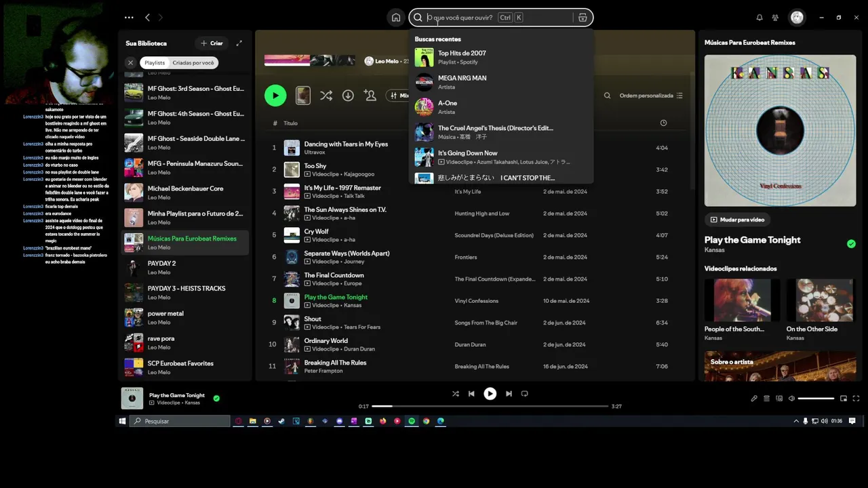Mute the Spotify volume
Viewport: 868px width, 488px height.
point(791,399)
